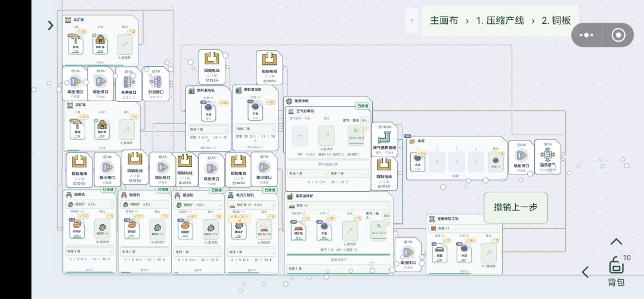The image size is (644, 299).
Task: Open 铜锭 ×2 recipe dropdown in 富氧冶炼炉
Action: pyautogui.click(x=338, y=205)
